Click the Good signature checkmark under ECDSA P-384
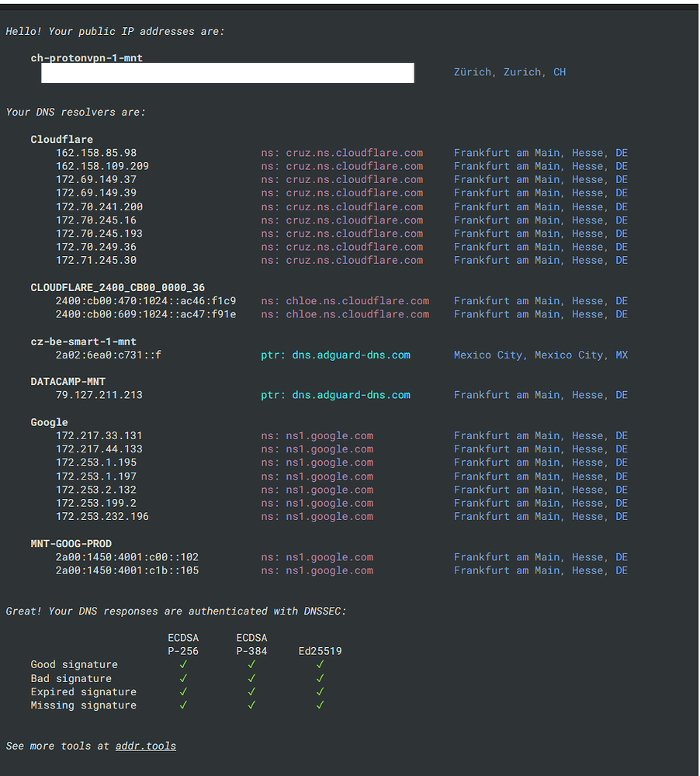Screen dimensions: 700x776 click(251, 664)
